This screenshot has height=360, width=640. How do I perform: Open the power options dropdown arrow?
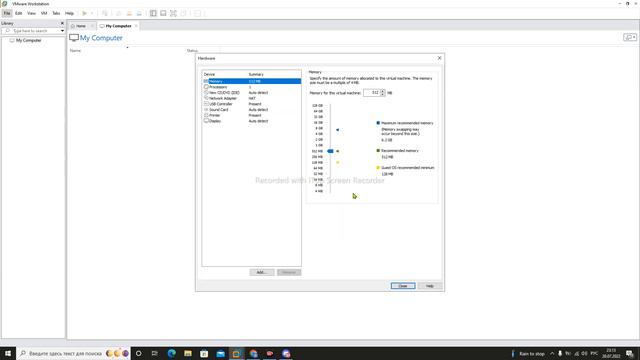coord(92,13)
